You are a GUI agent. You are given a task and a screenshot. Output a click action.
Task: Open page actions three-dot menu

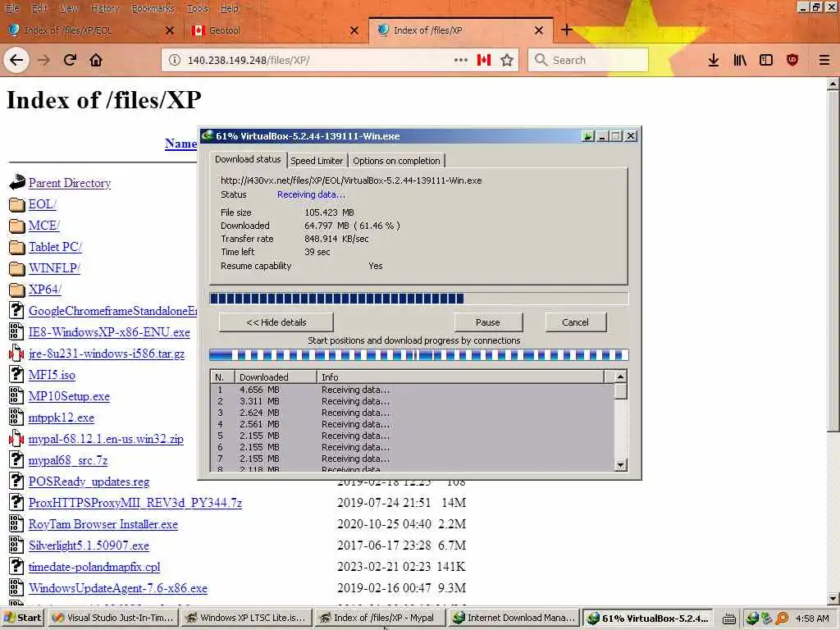point(461,60)
